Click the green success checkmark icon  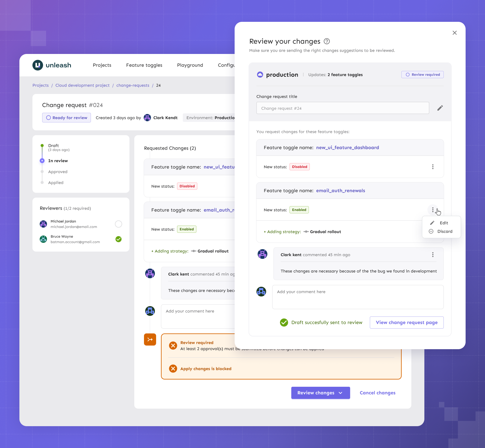coord(284,323)
